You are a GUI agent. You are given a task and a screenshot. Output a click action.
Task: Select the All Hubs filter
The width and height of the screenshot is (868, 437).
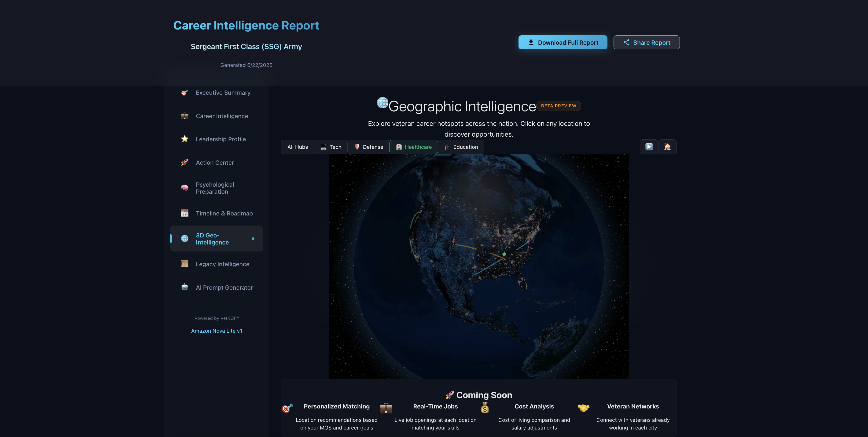coord(298,147)
